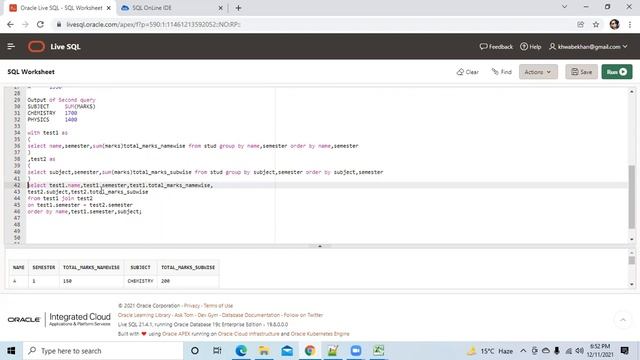The height and width of the screenshot is (360, 640).
Task: Open Mail app from taskbar
Action: tap(287, 351)
